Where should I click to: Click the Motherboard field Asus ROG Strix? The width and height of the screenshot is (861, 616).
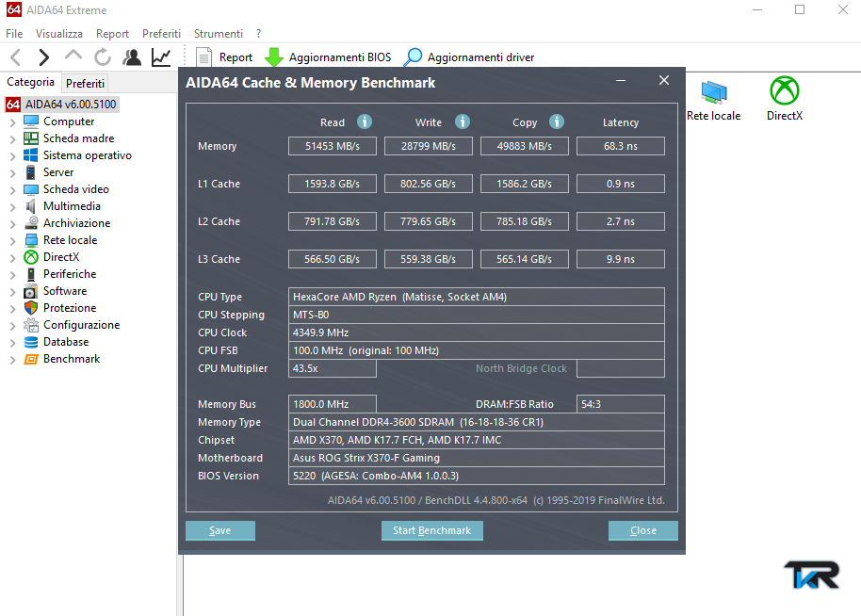pyautogui.click(x=476, y=458)
